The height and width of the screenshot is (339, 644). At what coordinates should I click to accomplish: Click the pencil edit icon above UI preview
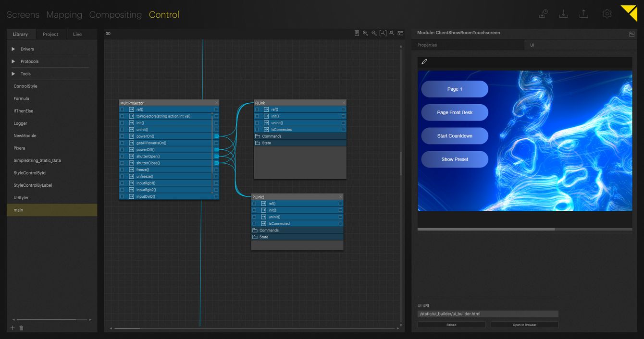[424, 61]
